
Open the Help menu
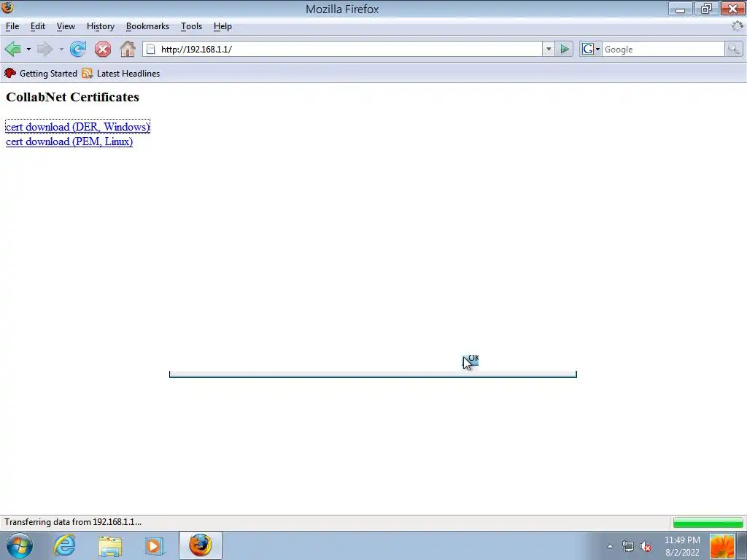[222, 26]
